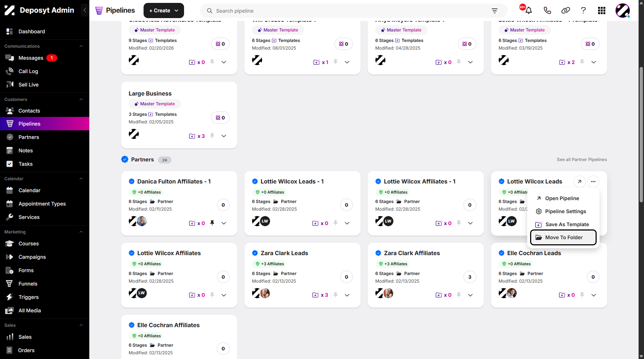Click the 3 counter badge on Zara Clark Affiliates
The image size is (644, 359).
tap(470, 277)
